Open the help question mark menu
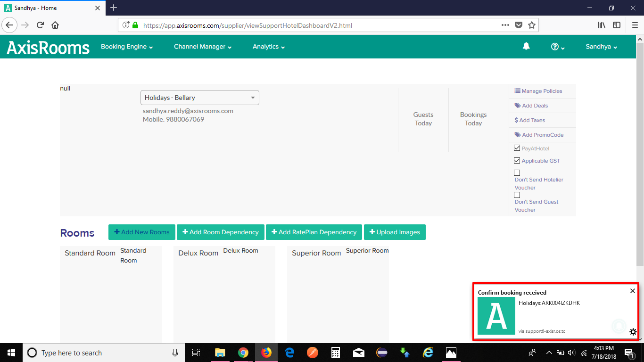This screenshot has height=362, width=644. [558, 47]
